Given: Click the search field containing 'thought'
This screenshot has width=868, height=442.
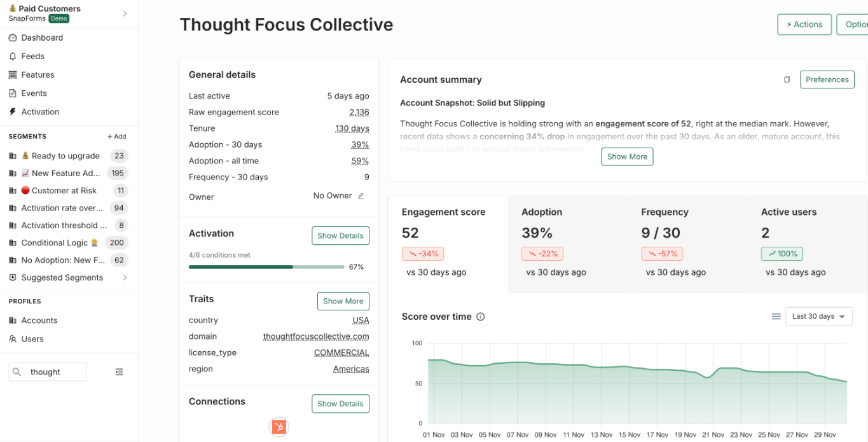Looking at the screenshot, I should [x=55, y=372].
